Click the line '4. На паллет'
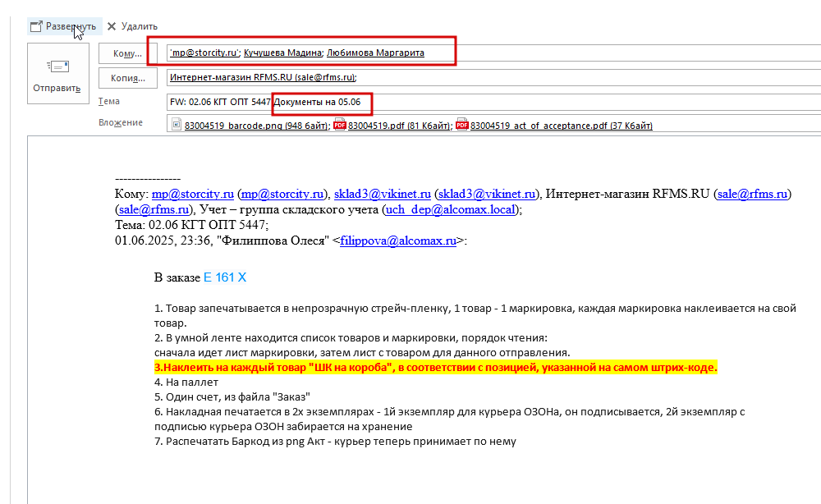This screenshot has width=821, height=504. tap(186, 383)
